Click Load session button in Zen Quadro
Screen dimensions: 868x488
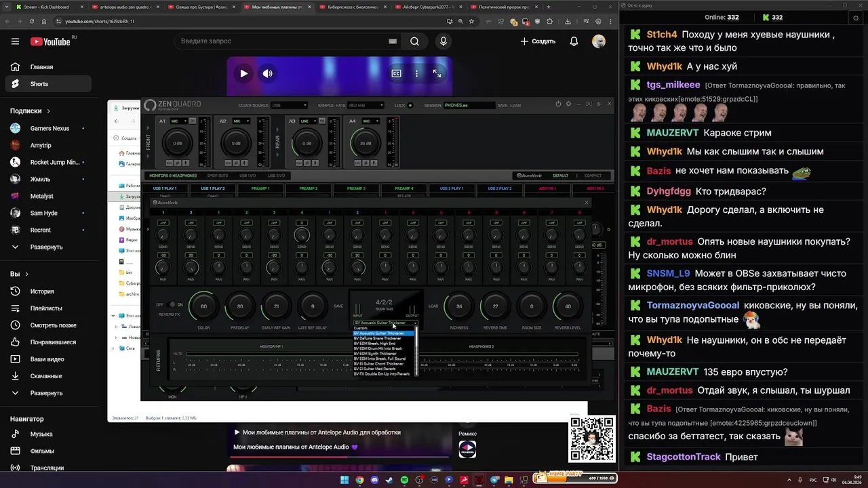point(515,105)
